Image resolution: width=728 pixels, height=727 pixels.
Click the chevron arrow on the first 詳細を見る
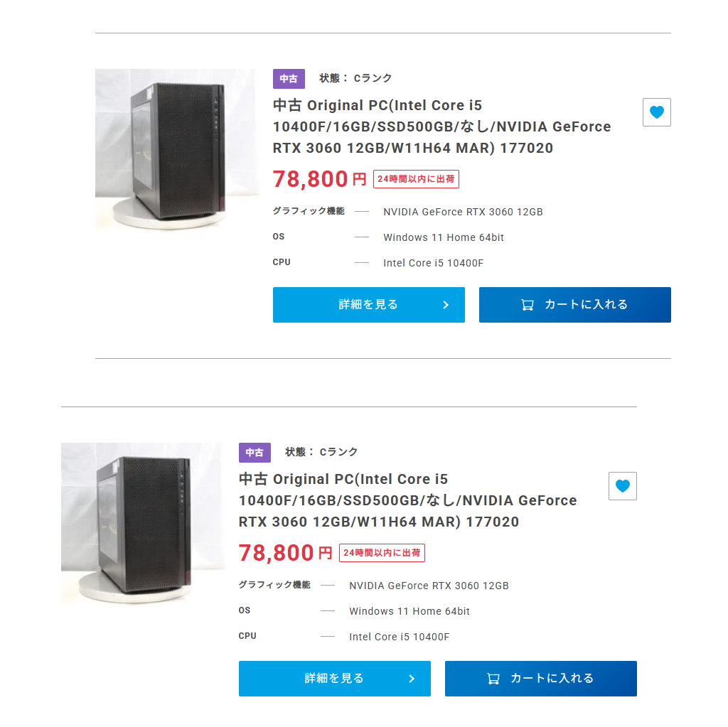point(446,305)
